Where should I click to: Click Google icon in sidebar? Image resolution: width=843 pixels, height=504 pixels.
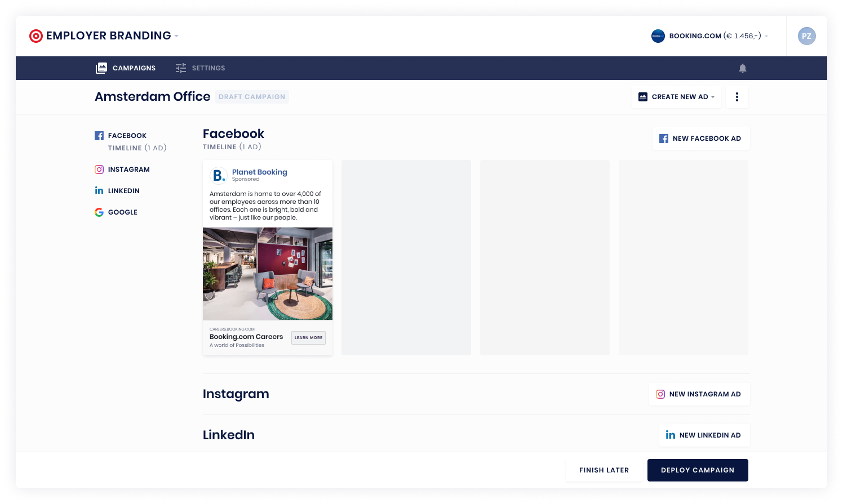click(x=99, y=212)
